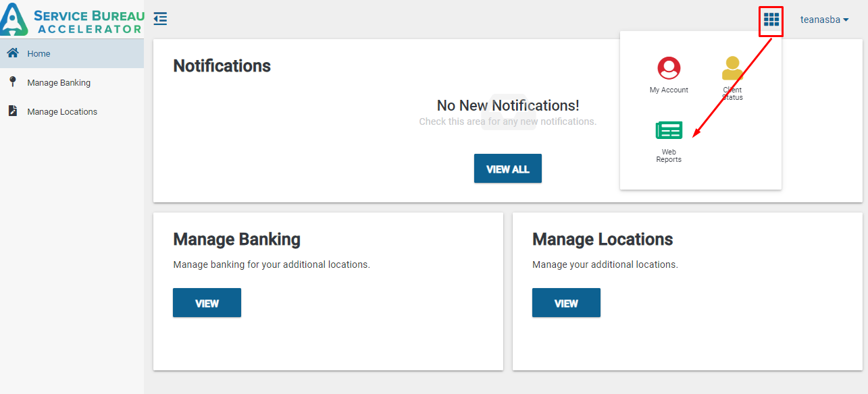The width and height of the screenshot is (868, 394).
Task: Click the Manage Locations card heading
Action: 603,239
